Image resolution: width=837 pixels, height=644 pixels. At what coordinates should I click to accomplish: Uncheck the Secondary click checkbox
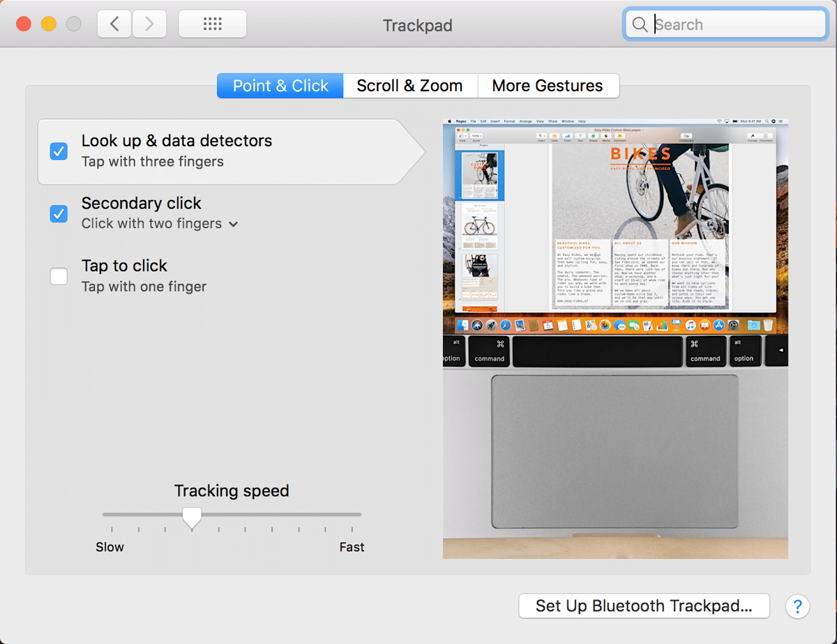pyautogui.click(x=59, y=213)
